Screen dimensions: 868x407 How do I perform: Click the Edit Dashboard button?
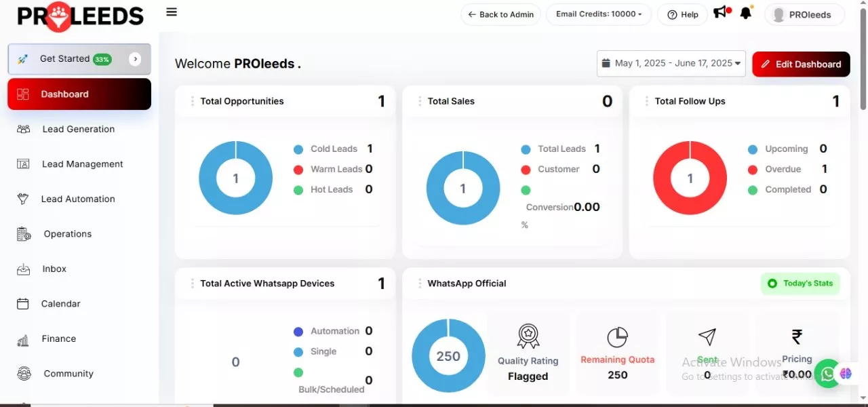coord(801,64)
